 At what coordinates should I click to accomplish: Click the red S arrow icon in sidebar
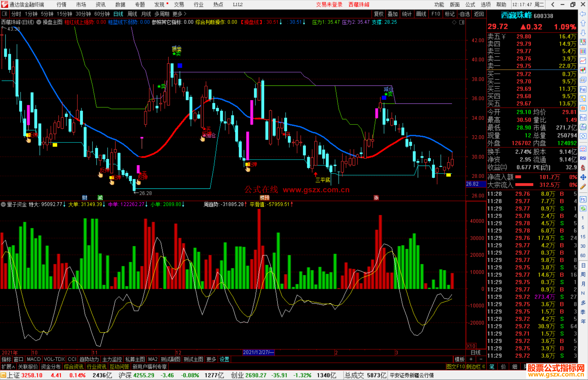coord(583,168)
